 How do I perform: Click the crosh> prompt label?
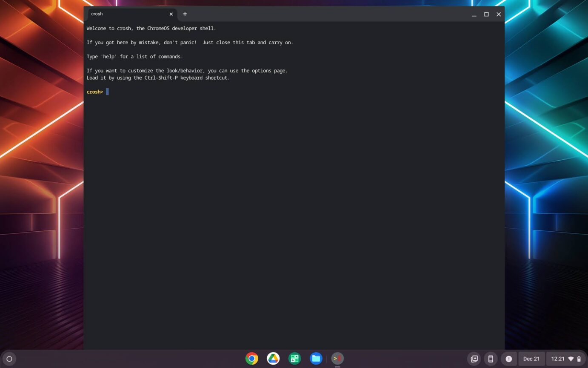94,91
